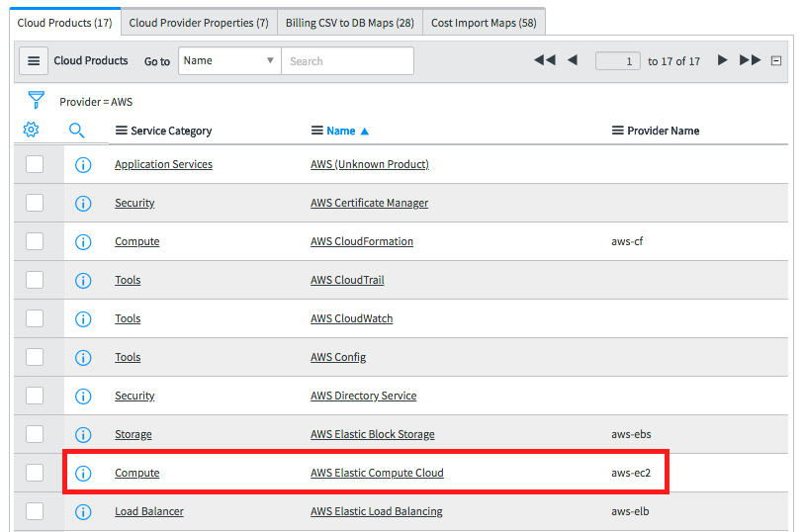Preview AWS CloudFormation info icon
Image resolution: width=803 pixels, height=532 pixels.
[x=83, y=241]
